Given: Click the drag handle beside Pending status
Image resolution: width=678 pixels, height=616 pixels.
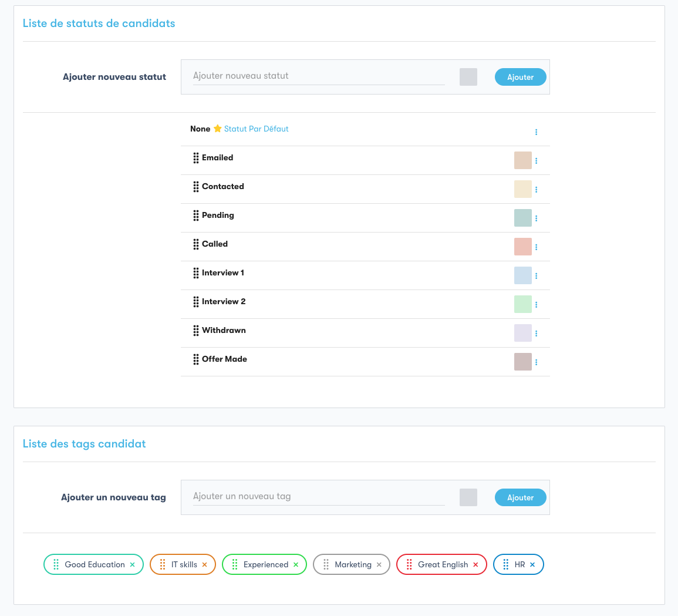Looking at the screenshot, I should (x=196, y=216).
